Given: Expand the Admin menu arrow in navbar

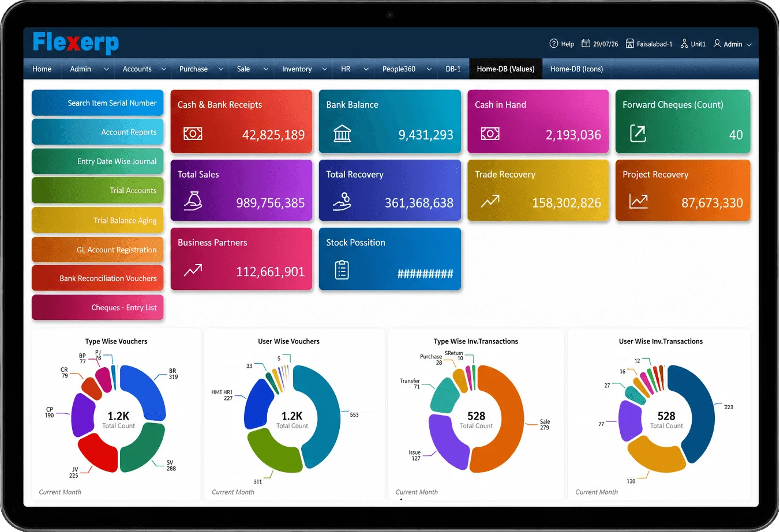Looking at the screenshot, I should pyautogui.click(x=106, y=69).
